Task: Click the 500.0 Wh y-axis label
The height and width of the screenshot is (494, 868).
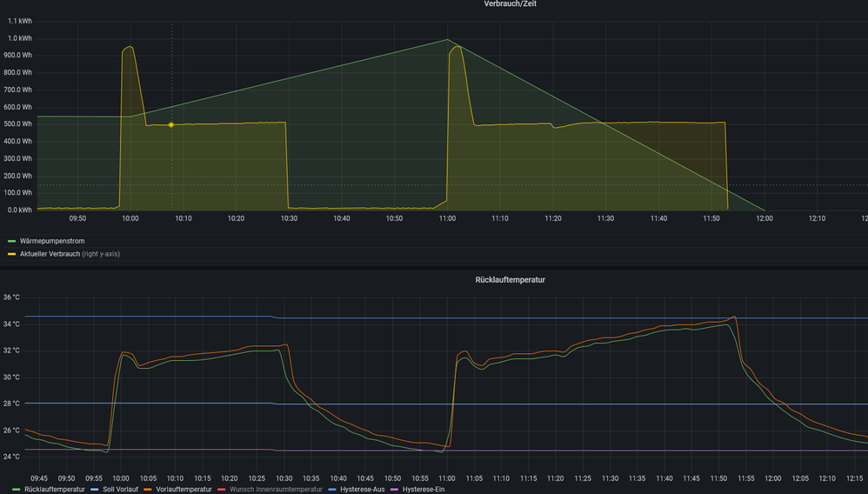Action: [x=18, y=124]
